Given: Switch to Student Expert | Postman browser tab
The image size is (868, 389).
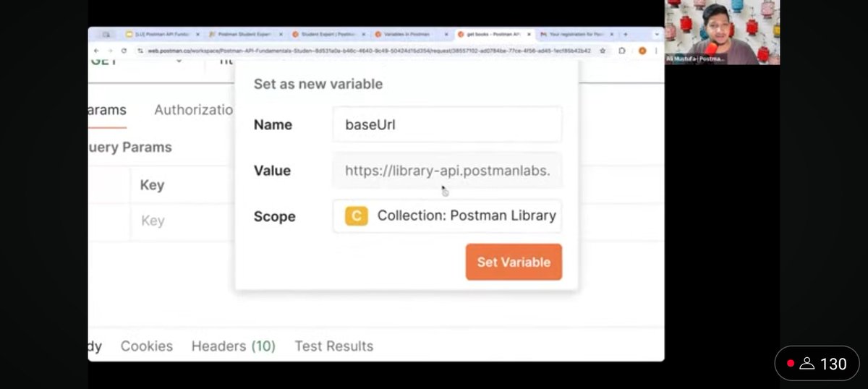Looking at the screenshot, I should point(328,34).
